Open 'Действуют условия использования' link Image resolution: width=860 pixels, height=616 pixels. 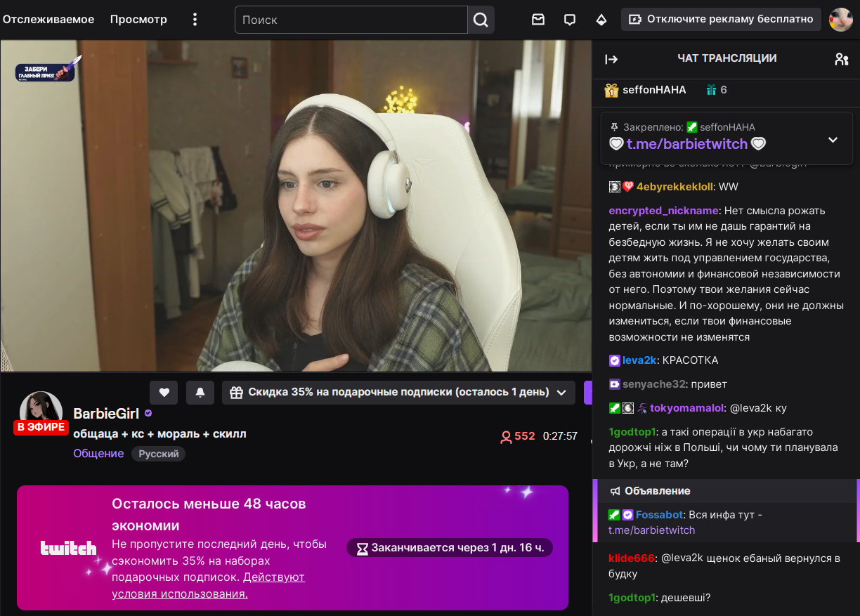[208, 585]
